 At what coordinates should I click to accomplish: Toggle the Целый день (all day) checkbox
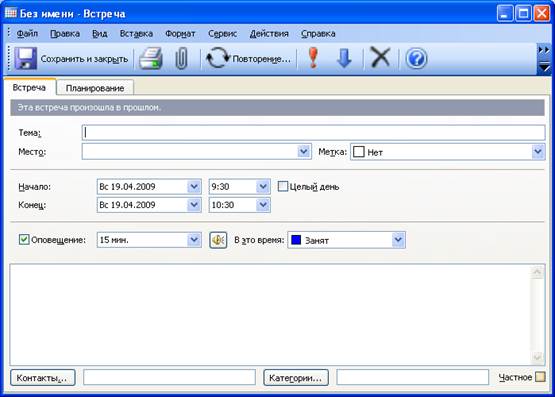282,186
